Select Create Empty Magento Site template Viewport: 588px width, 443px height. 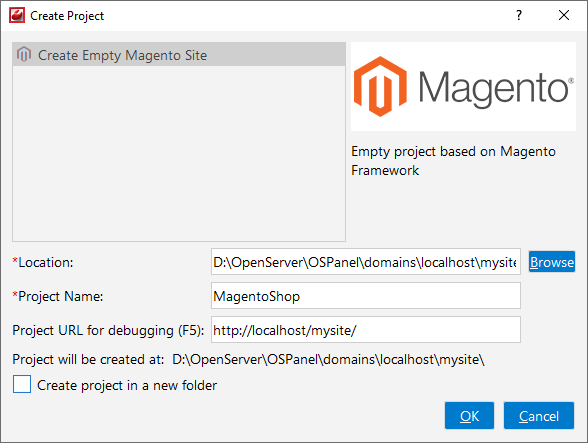coord(179,55)
